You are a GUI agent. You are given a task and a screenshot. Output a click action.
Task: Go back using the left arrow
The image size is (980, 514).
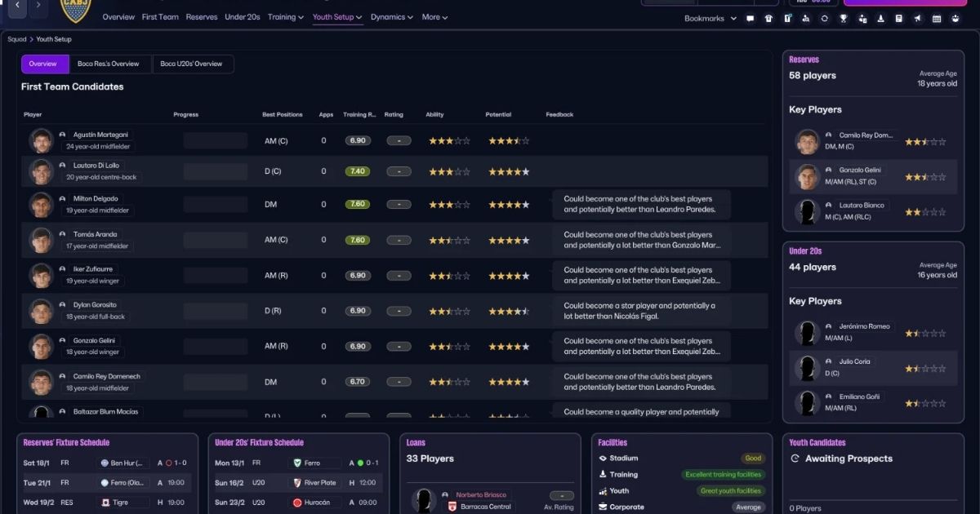[16, 7]
